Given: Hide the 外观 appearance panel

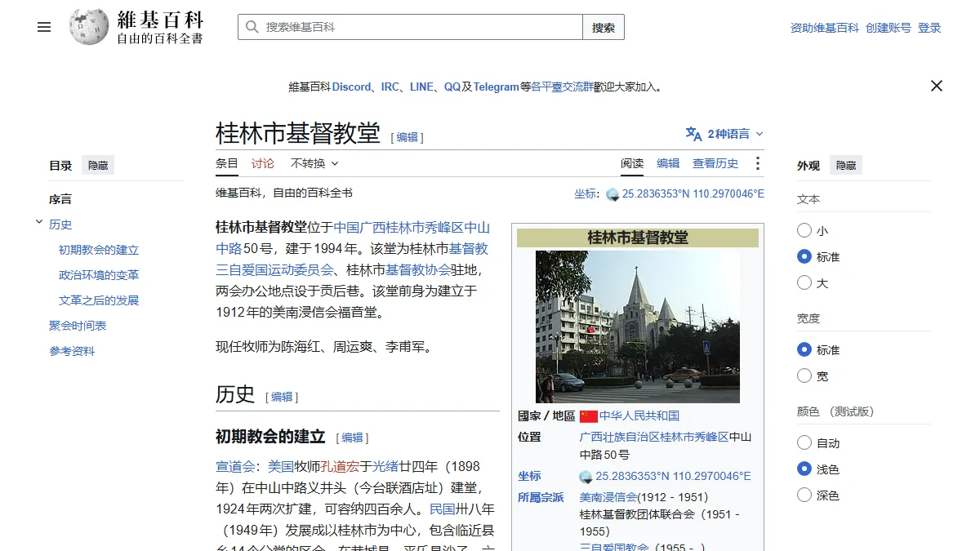Looking at the screenshot, I should pos(846,166).
